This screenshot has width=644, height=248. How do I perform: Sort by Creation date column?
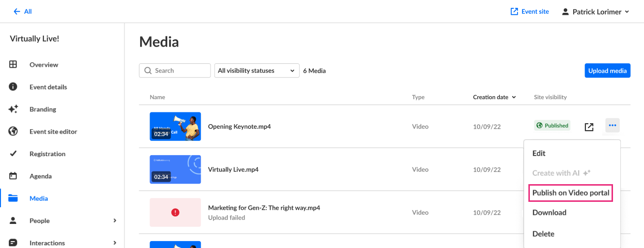coord(494,97)
